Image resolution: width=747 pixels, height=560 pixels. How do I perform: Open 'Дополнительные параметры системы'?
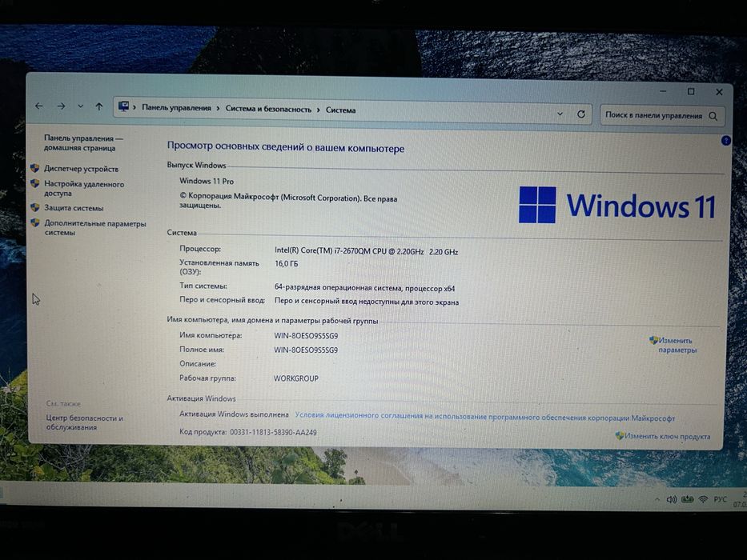(x=94, y=228)
